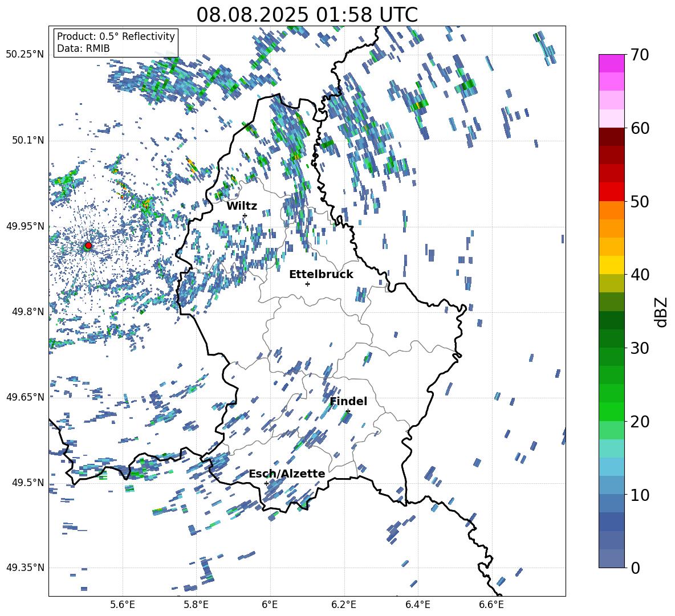This screenshot has width=675, height=616.
Task: Click the orange colorbar segment below 50
Action: tap(611, 210)
